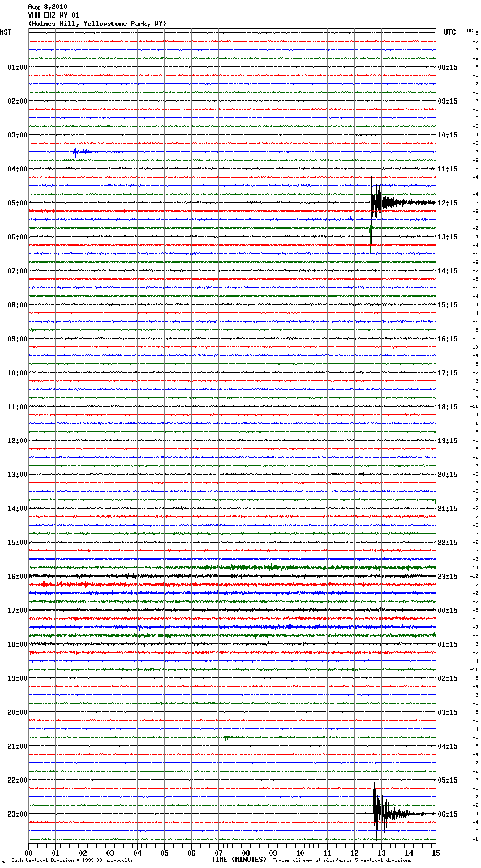
Task: Click '(Holmes Hill, Yellowstone Park, WY)' subtitle
Action: pyautogui.click(x=97, y=24)
